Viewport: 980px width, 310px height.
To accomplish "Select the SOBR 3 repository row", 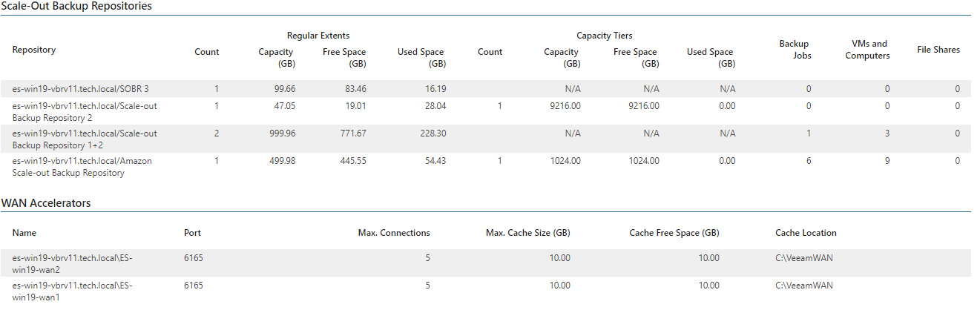I will [x=486, y=89].
